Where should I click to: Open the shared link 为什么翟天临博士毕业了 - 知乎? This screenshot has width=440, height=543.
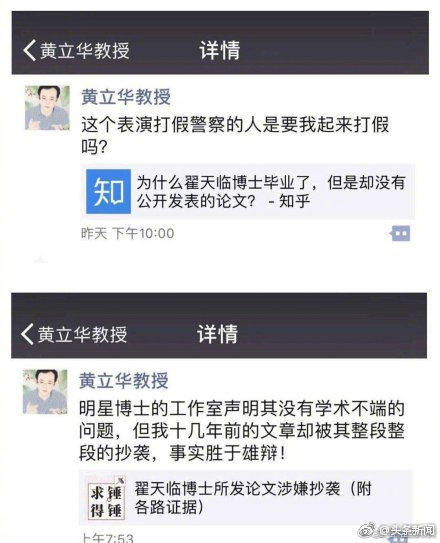click(248, 192)
